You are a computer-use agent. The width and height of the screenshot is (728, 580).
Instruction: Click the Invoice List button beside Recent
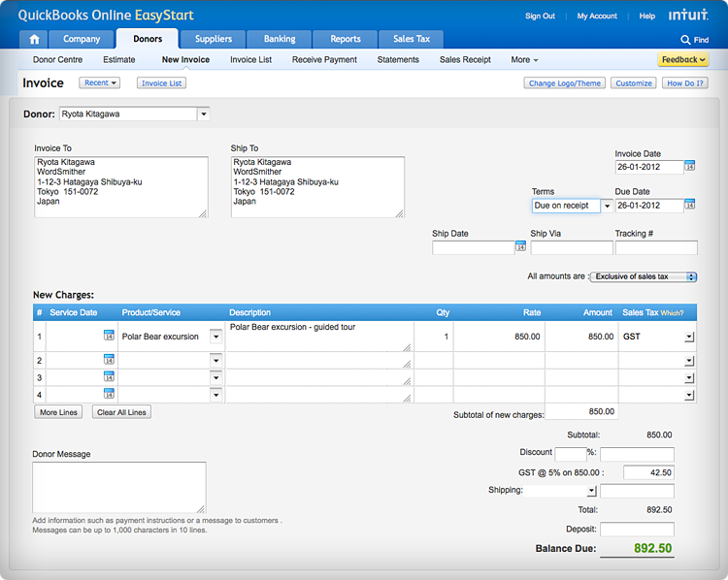161,83
